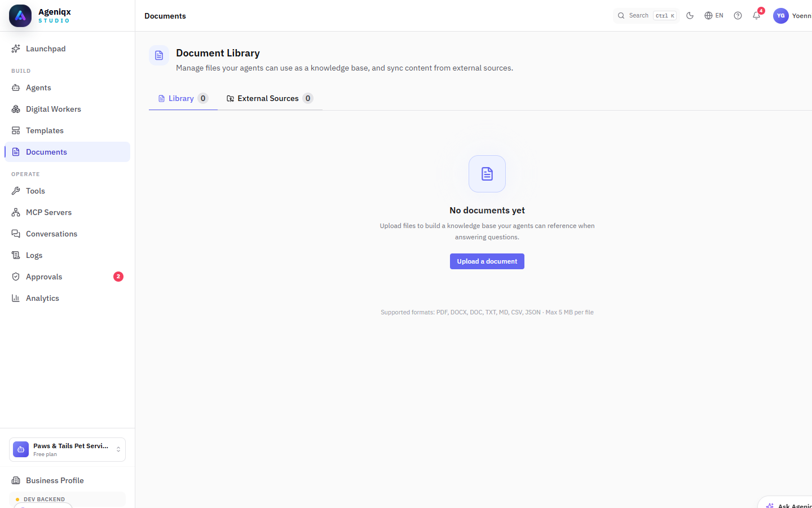The width and height of the screenshot is (812, 508).
Task: Click the Agents robot icon
Action: click(x=16, y=87)
